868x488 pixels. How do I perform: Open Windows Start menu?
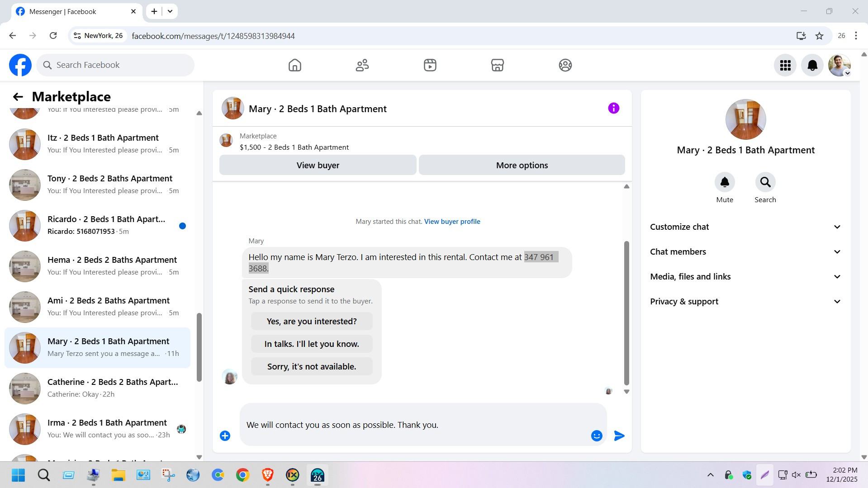point(19,475)
